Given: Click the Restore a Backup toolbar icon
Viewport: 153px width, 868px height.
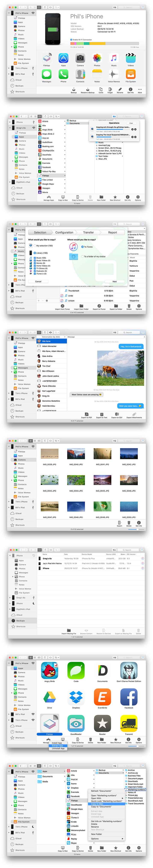Looking at the screenshot, I should point(88,89).
